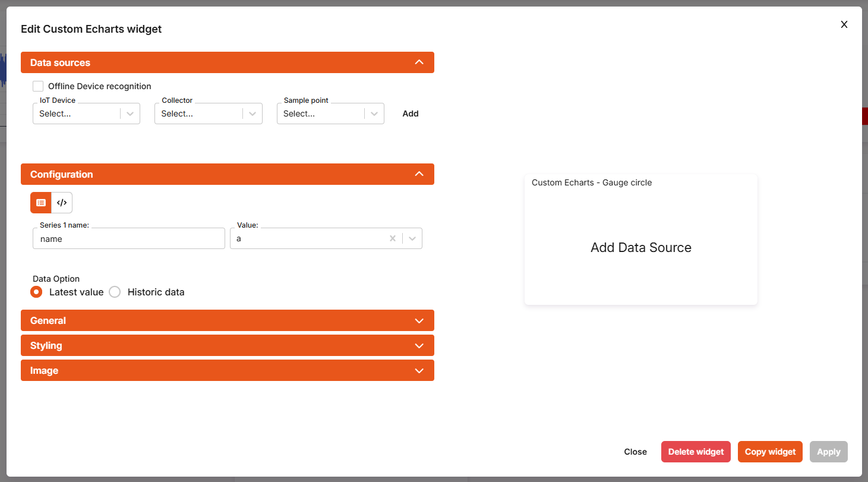Click the Custom Echarts - Gauge circle title
The width and height of the screenshot is (868, 482).
coord(592,182)
